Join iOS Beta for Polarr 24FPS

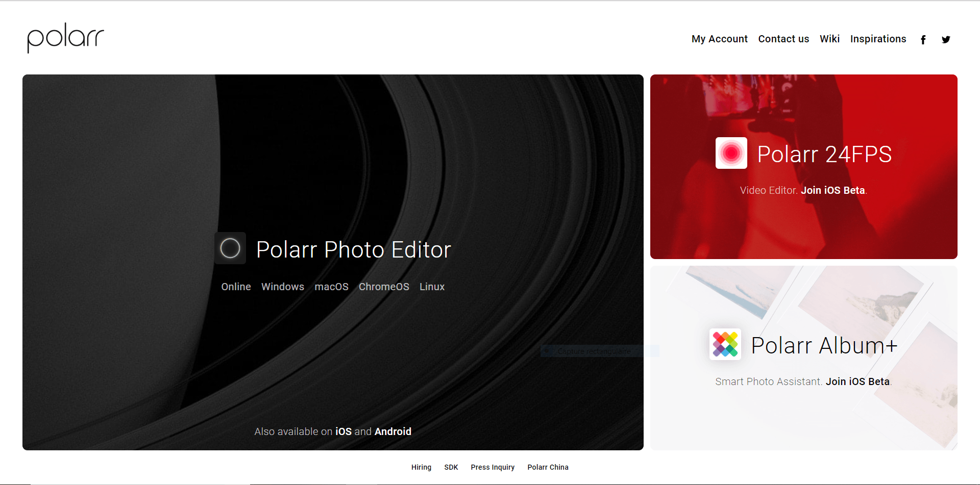pos(832,190)
